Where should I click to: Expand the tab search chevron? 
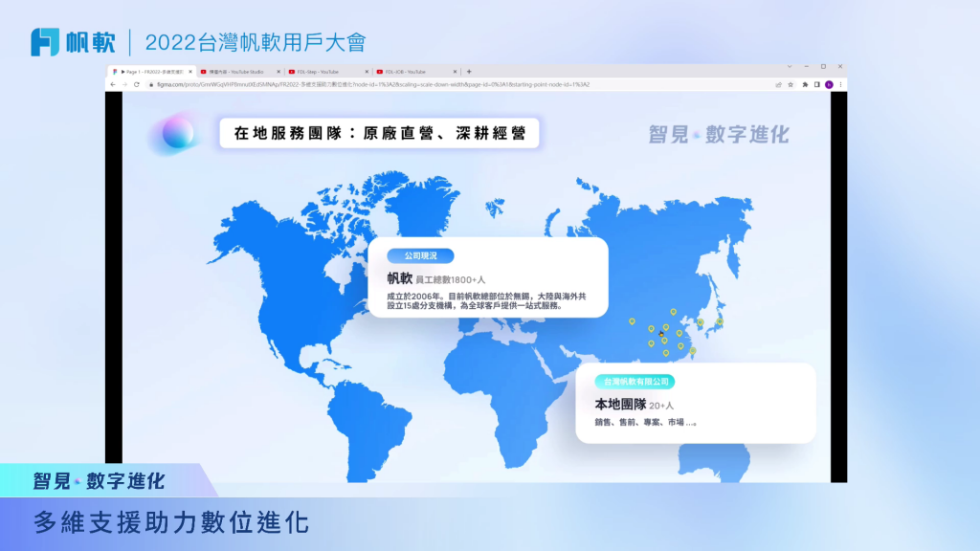click(x=790, y=66)
